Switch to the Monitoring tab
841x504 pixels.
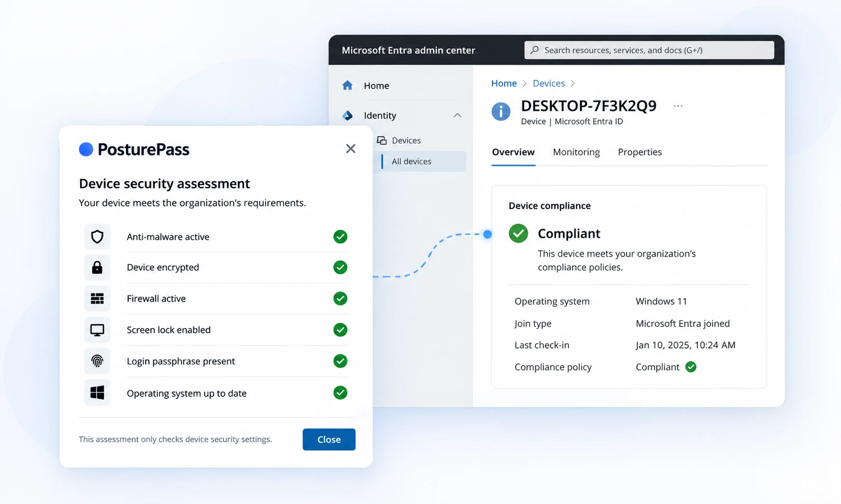576,152
